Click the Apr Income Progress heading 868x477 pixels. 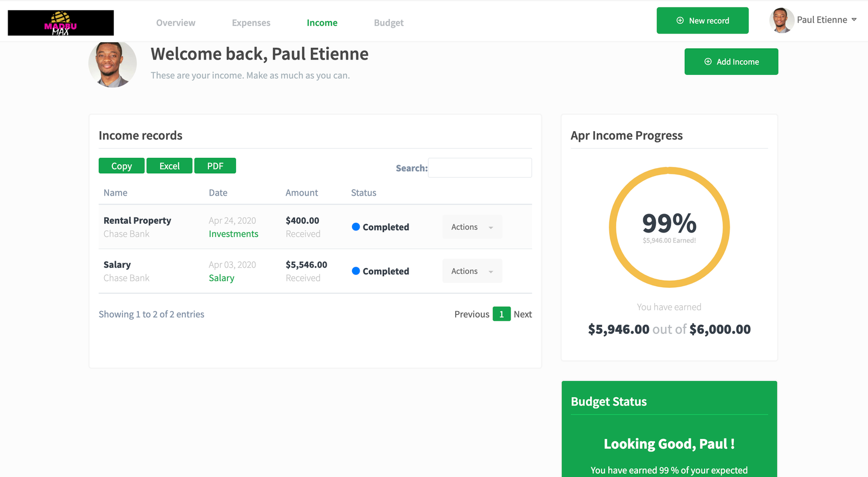tap(627, 136)
